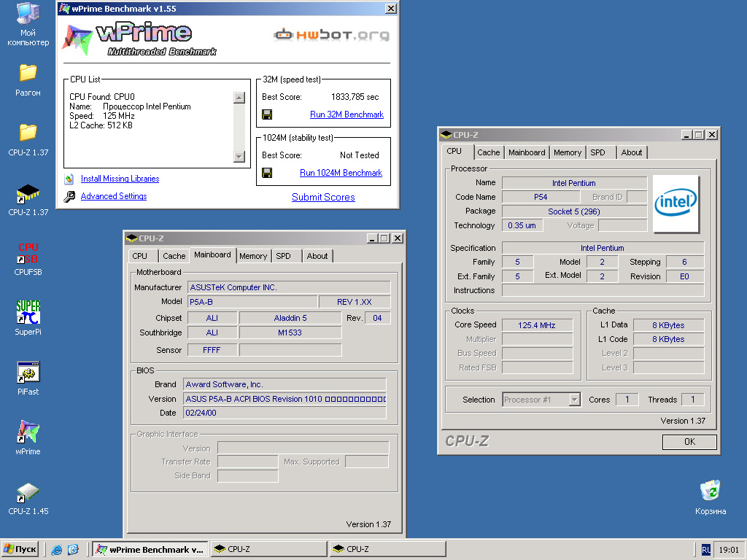Launch Internet Explorer from quick launch
The image size is (747, 560).
point(57,550)
